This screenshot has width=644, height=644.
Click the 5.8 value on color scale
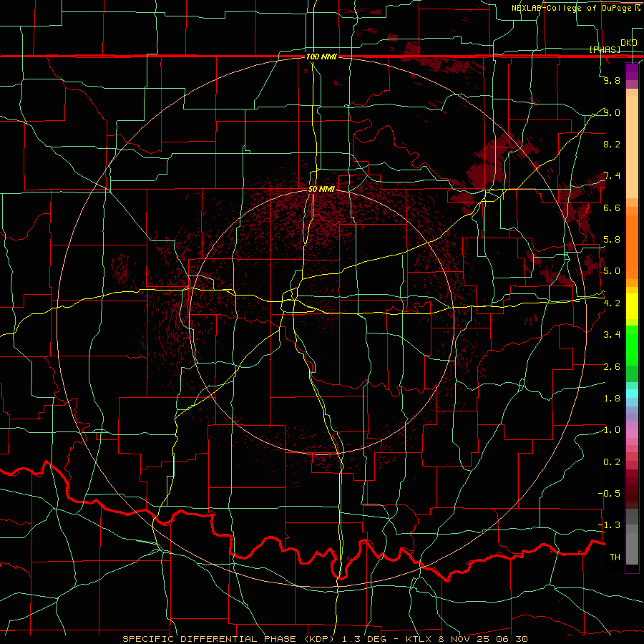click(612, 240)
